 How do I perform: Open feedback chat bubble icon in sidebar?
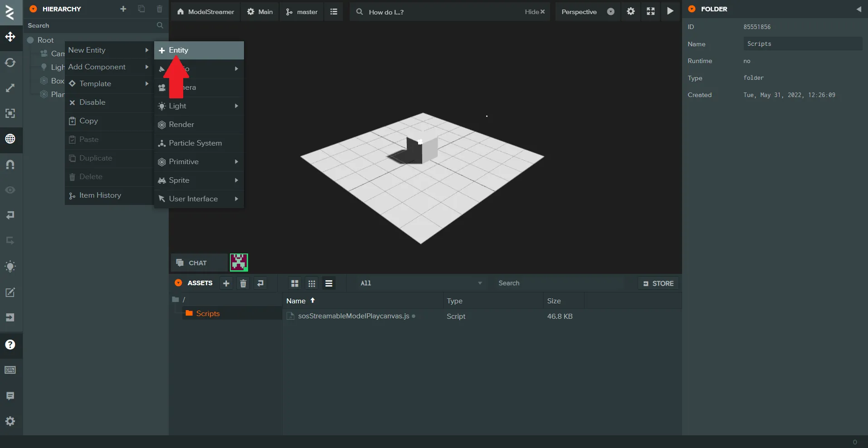pyautogui.click(x=10, y=396)
